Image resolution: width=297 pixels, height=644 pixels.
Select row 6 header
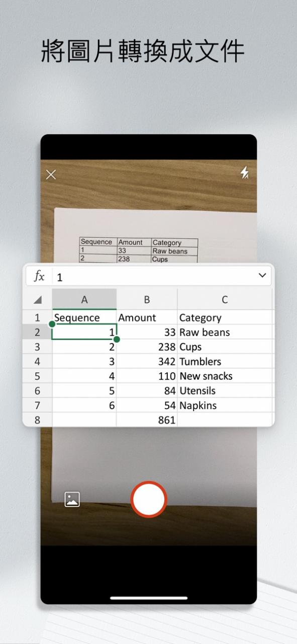click(37, 390)
